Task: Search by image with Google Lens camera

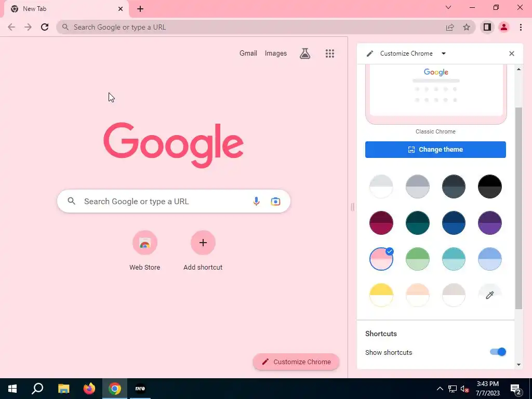Action: pyautogui.click(x=275, y=201)
